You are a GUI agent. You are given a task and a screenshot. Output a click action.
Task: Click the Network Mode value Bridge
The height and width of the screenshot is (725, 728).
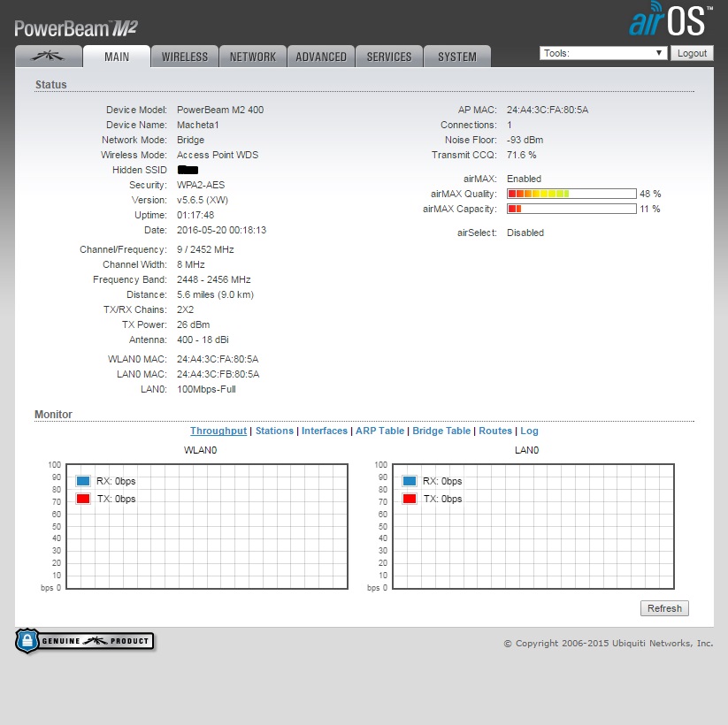190,140
